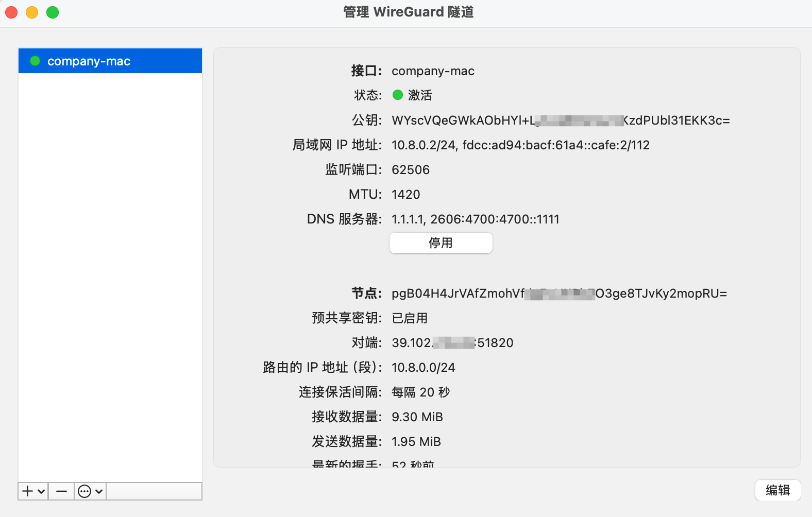812x517 pixels.
Task: Click the 对端 endpoint address value
Action: pyautogui.click(x=452, y=343)
